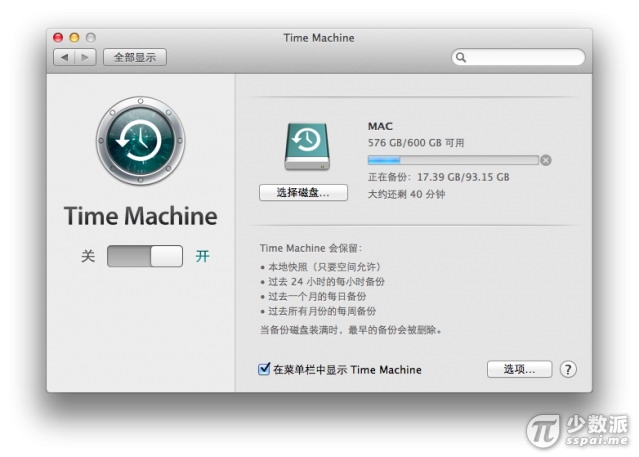The height and width of the screenshot is (457, 639).
Task: Open the 选项... options button
Action: [520, 369]
